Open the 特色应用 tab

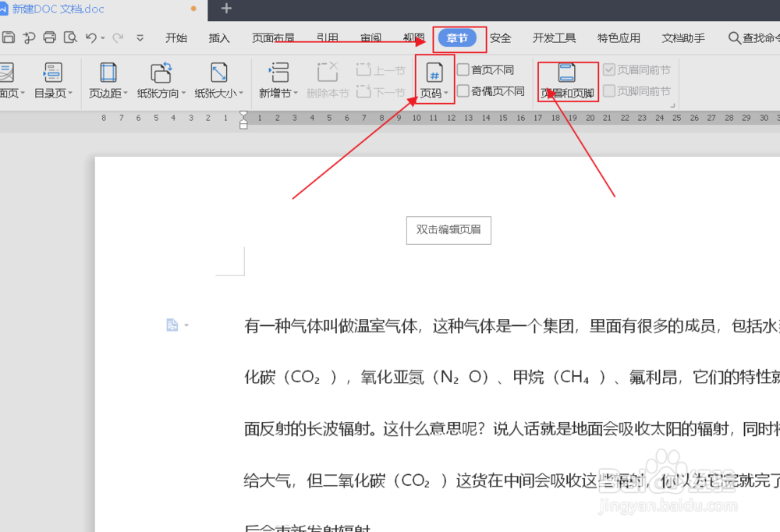coord(619,37)
